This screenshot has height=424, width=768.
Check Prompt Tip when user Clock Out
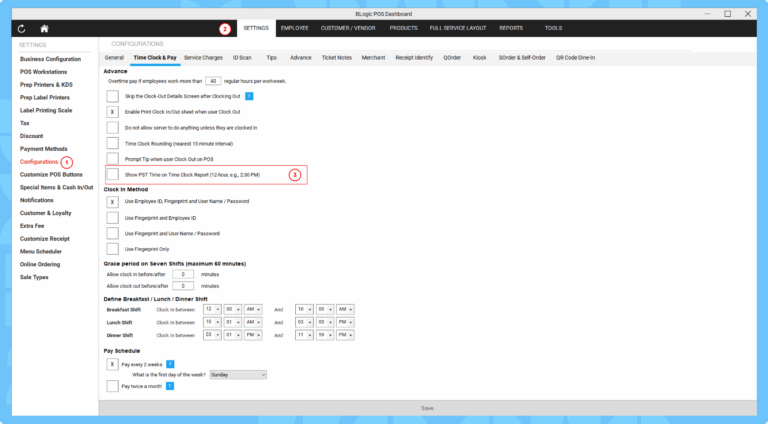coord(113,159)
